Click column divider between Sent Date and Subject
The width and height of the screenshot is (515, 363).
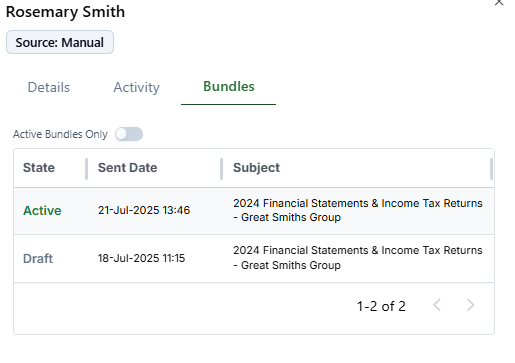[x=221, y=169]
